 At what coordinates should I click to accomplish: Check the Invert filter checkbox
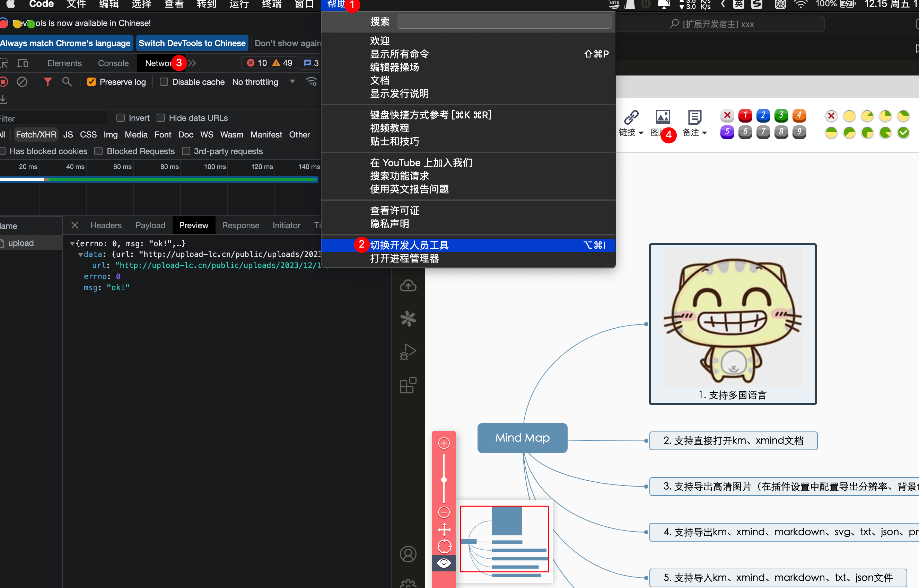pyautogui.click(x=121, y=118)
